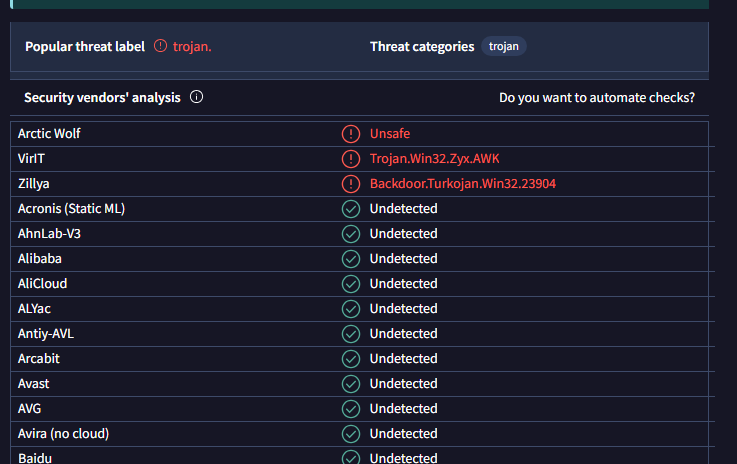Click the trojan threat category tag
The width and height of the screenshot is (737, 464).
pos(503,46)
